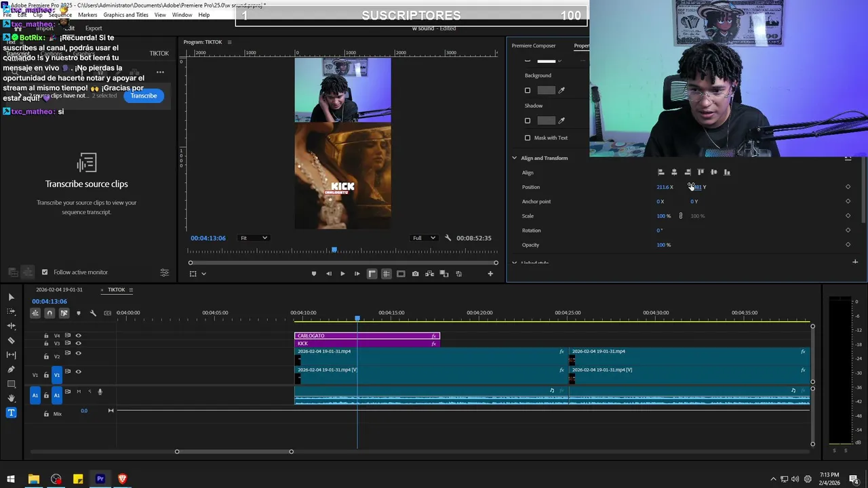Switch to 2026-02-04 19-01-31 sequence tab
Screen dimensions: 868x488
[59, 290]
